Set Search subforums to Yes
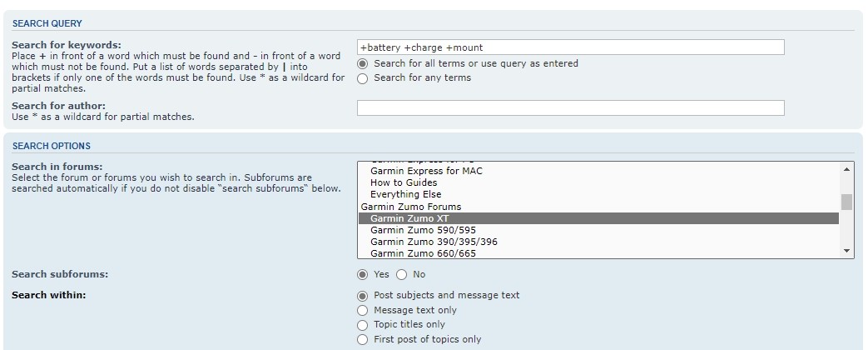The width and height of the screenshot is (868, 350). click(x=363, y=274)
